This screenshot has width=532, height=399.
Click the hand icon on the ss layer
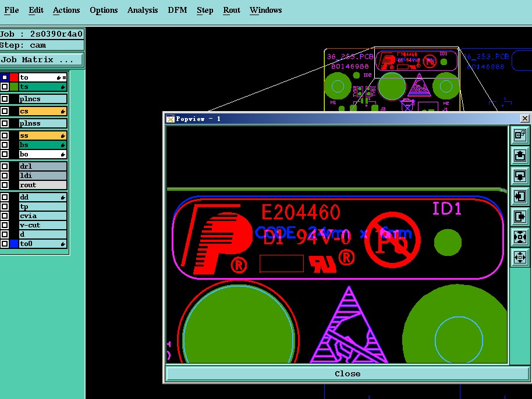click(x=63, y=136)
